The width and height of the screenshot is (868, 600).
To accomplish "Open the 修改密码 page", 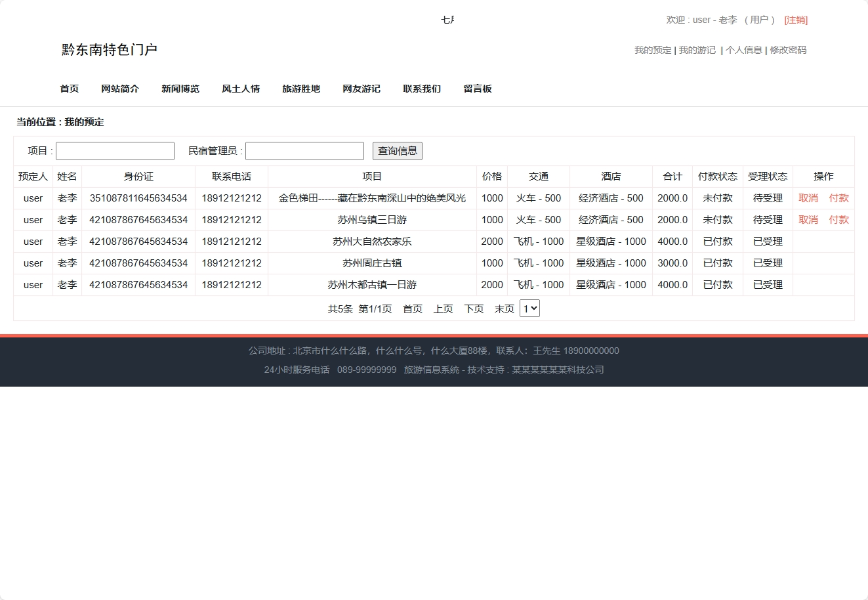I will point(787,49).
